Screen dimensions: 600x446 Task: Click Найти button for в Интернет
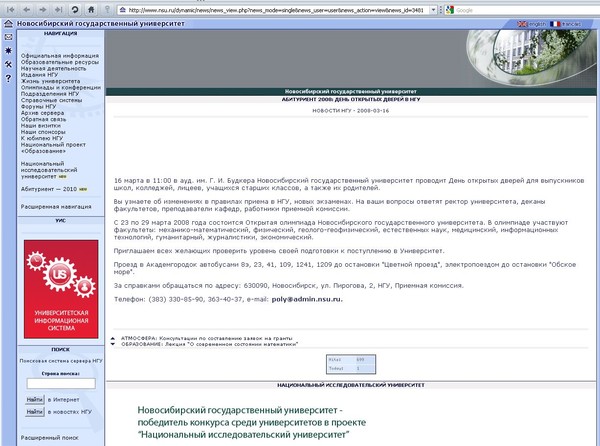pos(35,399)
